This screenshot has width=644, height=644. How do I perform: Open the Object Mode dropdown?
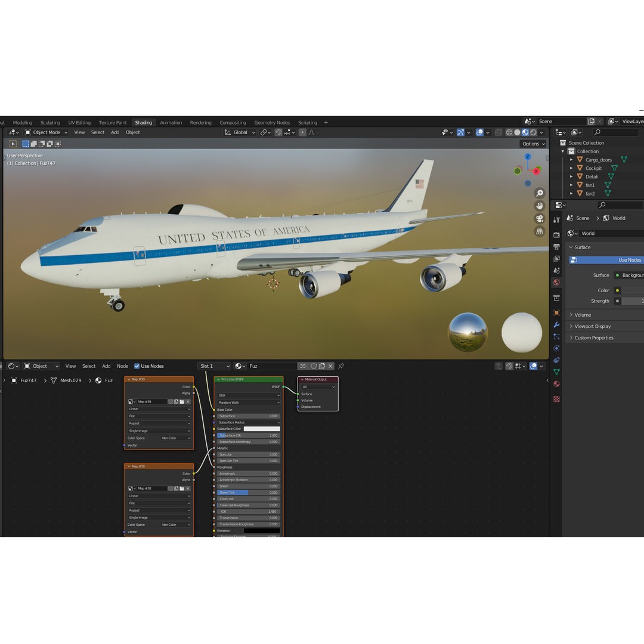[x=46, y=132]
